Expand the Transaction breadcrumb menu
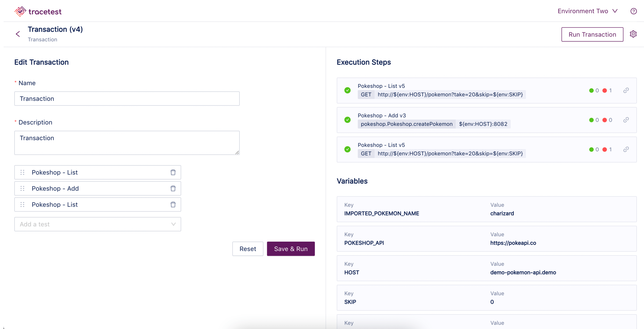Image resolution: width=644 pixels, height=329 pixels. (x=42, y=39)
